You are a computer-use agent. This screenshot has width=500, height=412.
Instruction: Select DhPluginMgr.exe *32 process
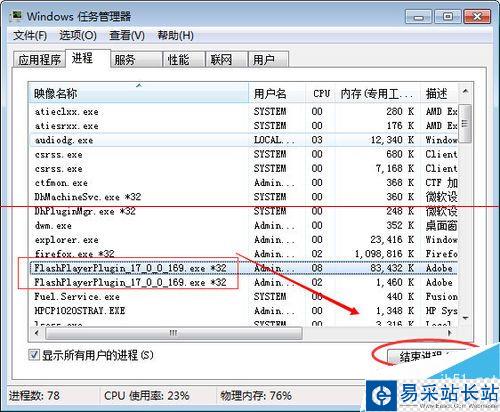(x=243, y=211)
